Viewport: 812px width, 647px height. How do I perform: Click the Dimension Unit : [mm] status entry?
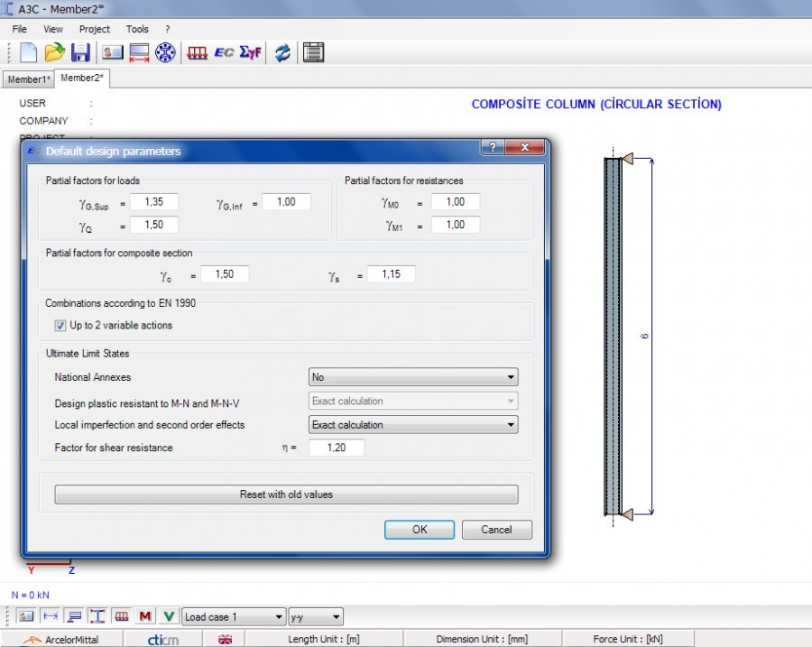[482, 639]
